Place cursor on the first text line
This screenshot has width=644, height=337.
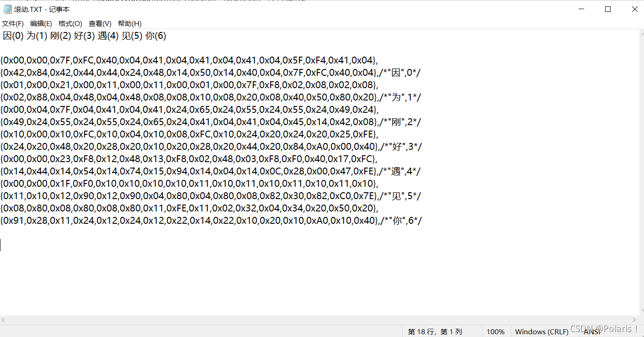point(85,36)
